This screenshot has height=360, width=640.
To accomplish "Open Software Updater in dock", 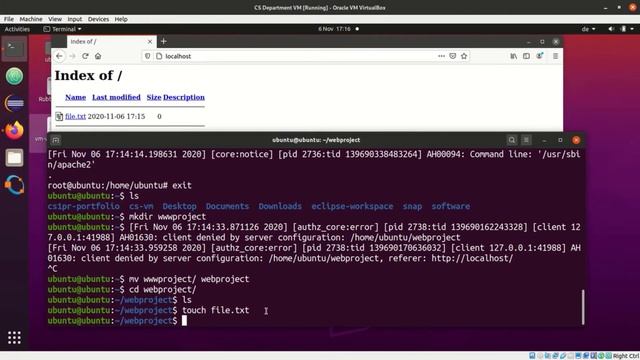I will click(14, 185).
